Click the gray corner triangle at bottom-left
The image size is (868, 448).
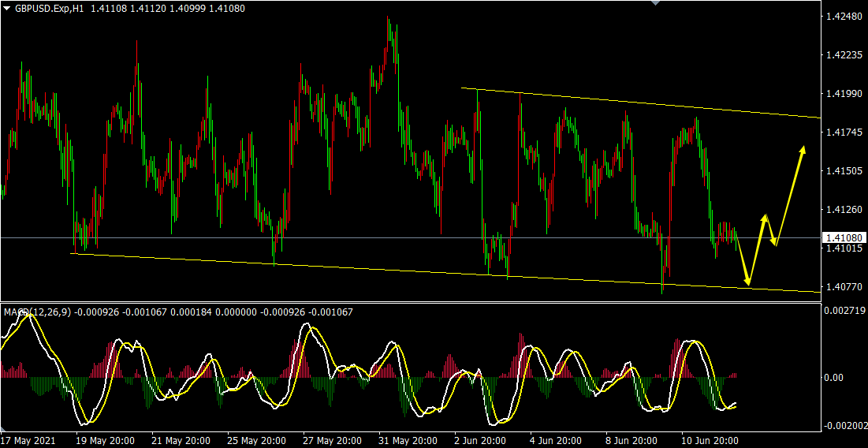[x=3, y=428]
